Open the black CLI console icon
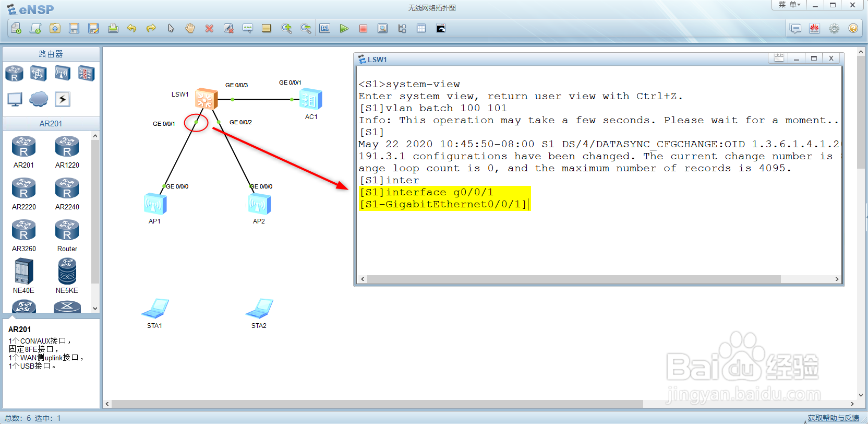The width and height of the screenshot is (868, 424). pos(441,28)
